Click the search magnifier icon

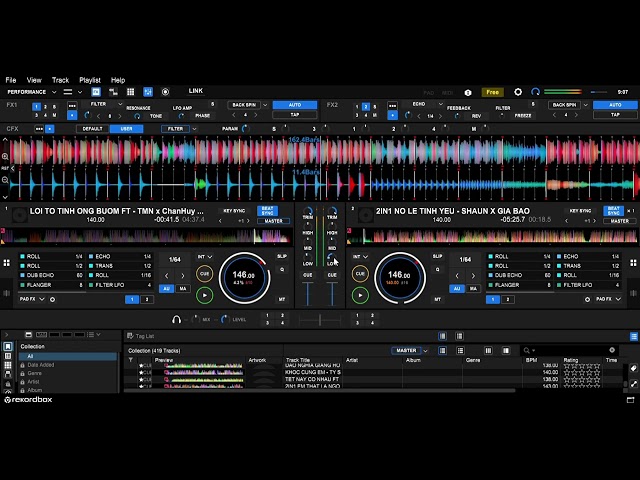pos(527,350)
